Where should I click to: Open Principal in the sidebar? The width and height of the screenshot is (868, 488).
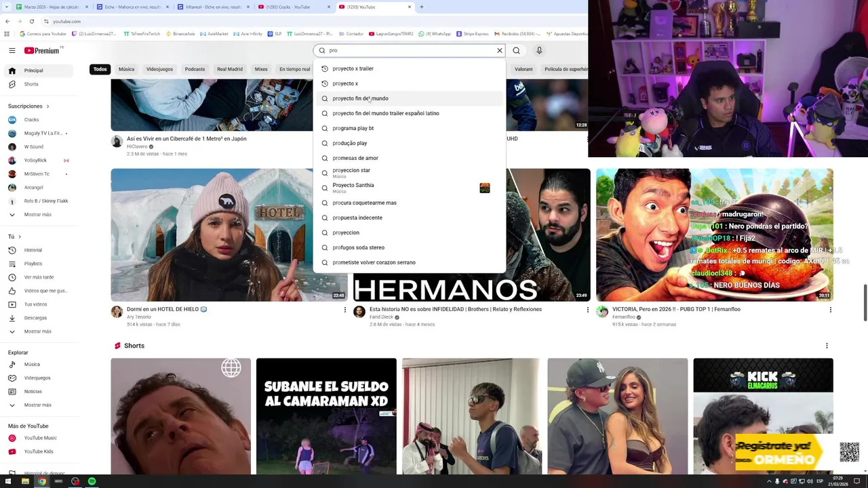(x=37, y=70)
